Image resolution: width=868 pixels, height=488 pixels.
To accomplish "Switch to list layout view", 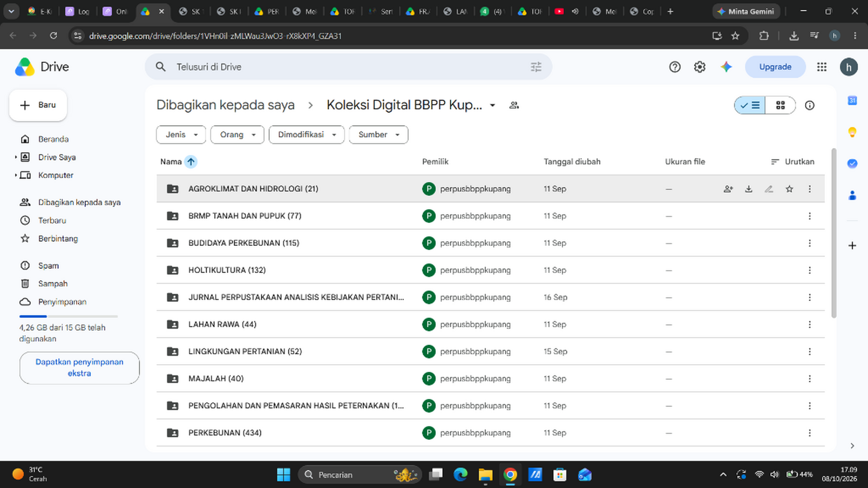I will [750, 105].
